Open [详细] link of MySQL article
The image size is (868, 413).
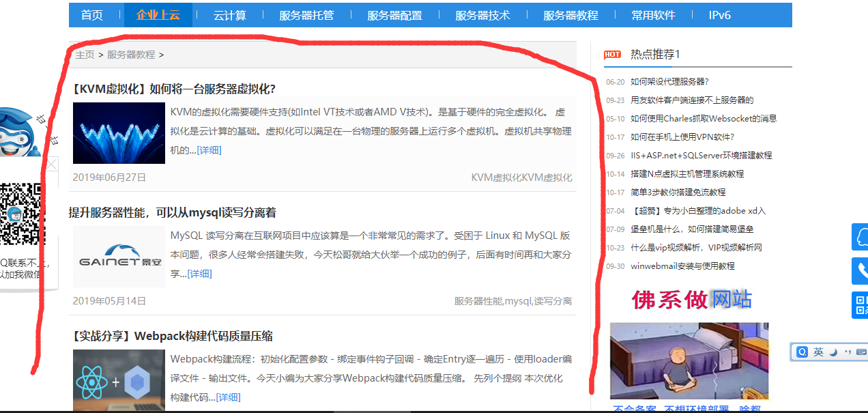click(199, 274)
